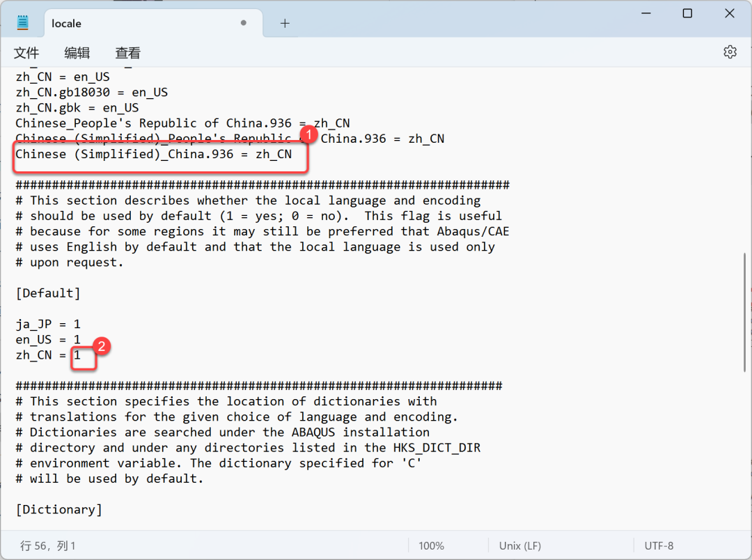Click comment line '# translations for the given choice'
752x560 pixels.
[x=237, y=417]
